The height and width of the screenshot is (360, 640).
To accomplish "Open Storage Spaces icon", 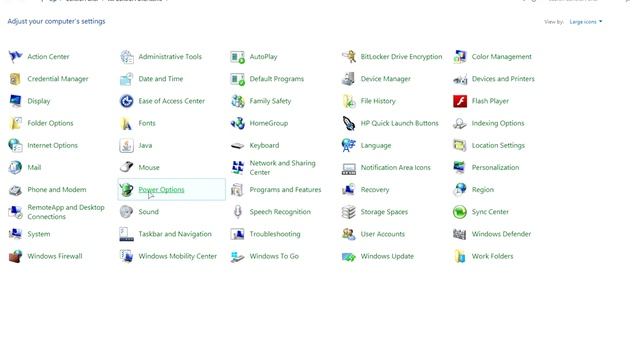I will tap(349, 211).
